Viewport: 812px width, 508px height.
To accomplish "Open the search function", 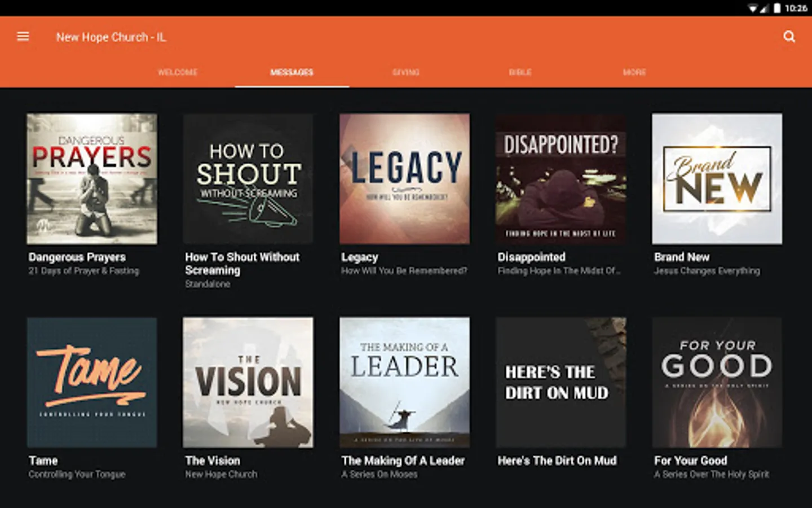I will pyautogui.click(x=788, y=37).
